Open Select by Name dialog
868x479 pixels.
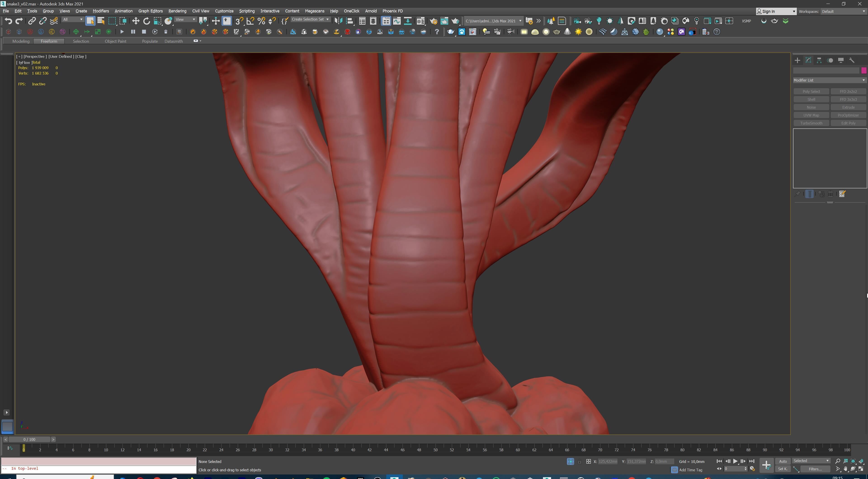coord(101,21)
